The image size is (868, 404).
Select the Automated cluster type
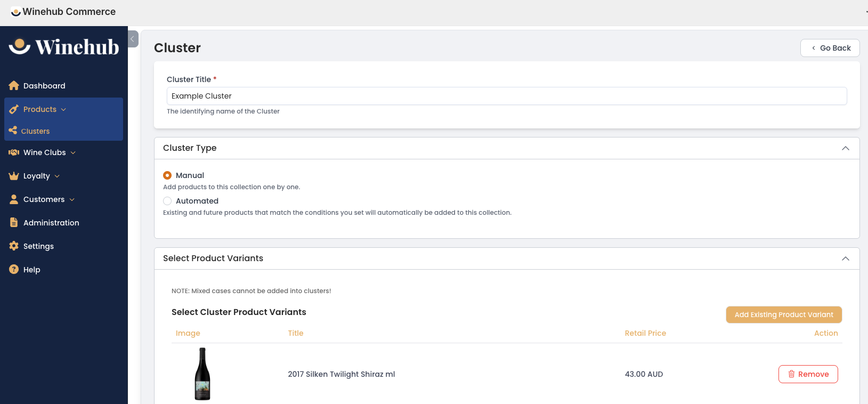point(167,201)
